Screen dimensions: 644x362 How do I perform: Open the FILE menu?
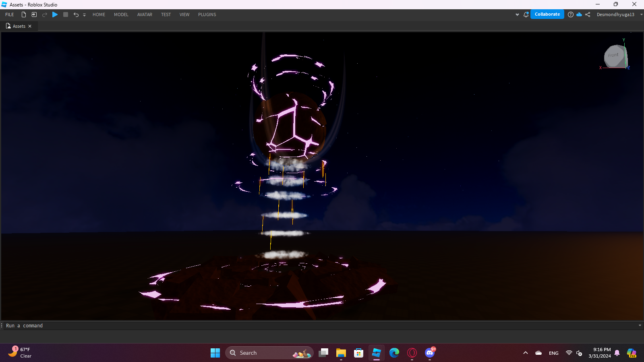(10, 14)
